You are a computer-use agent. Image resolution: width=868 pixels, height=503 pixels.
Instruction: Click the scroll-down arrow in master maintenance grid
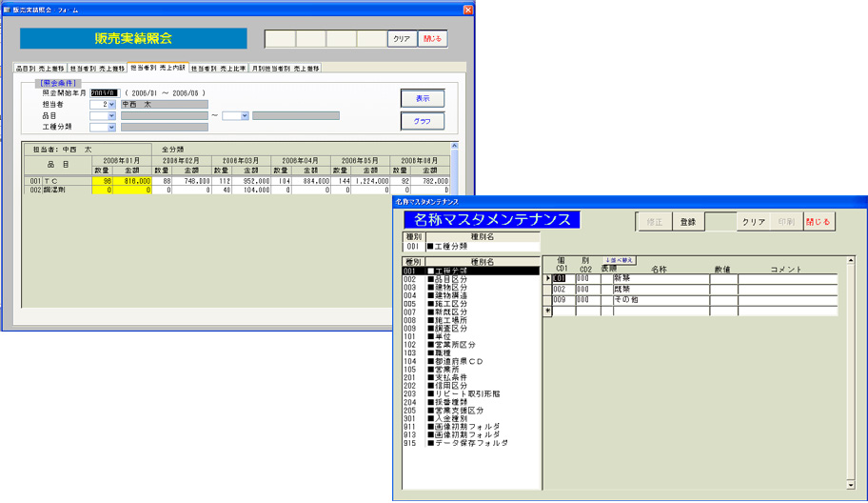coord(851,485)
